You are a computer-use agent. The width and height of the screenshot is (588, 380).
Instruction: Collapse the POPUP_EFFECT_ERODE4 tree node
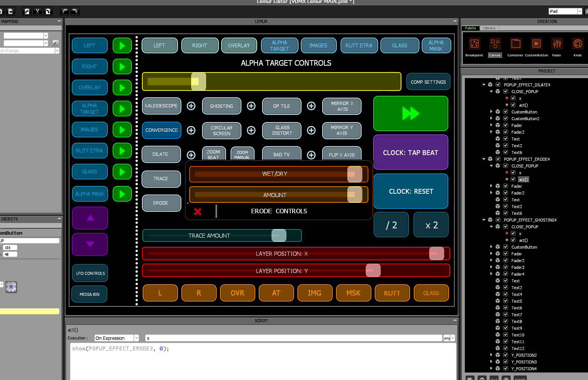pyautogui.click(x=484, y=159)
